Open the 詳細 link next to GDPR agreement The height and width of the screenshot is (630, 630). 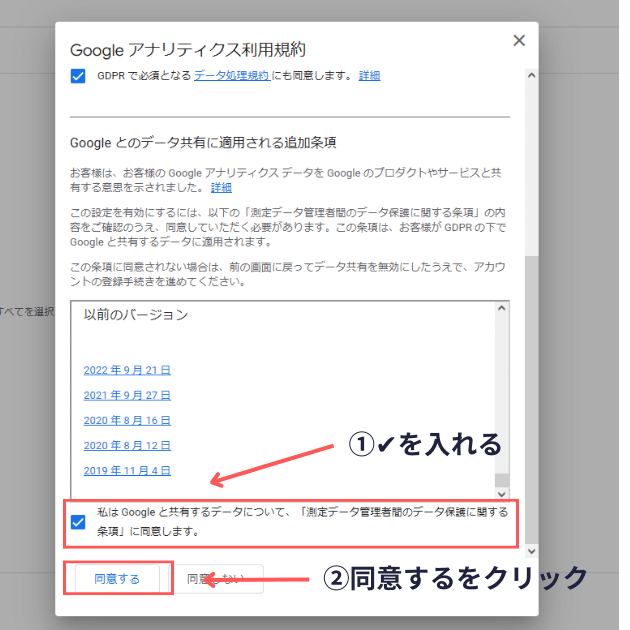369,76
